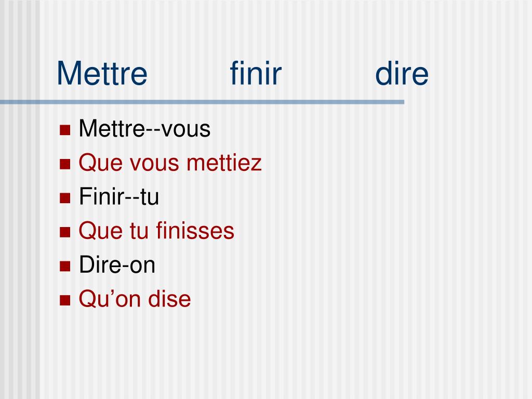Click the red bullet beside Que tu finisses
The height and width of the screenshot is (399, 532).
(x=65, y=232)
